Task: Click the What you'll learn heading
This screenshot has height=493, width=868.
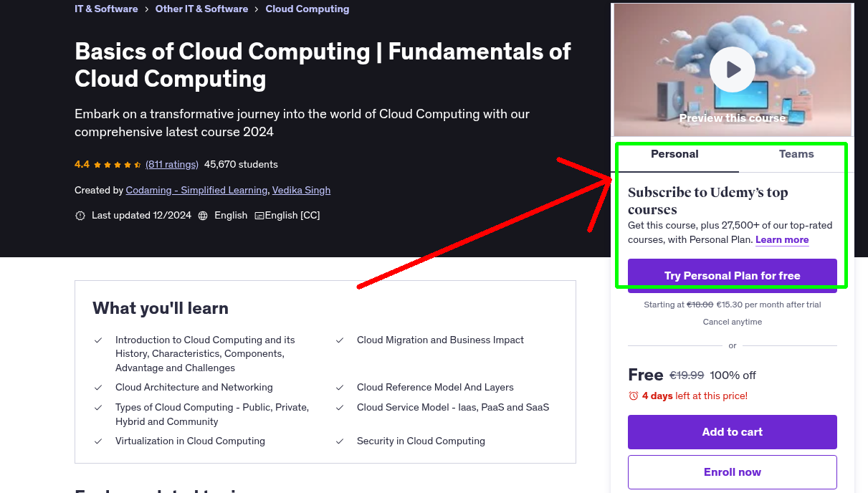Action: (161, 308)
